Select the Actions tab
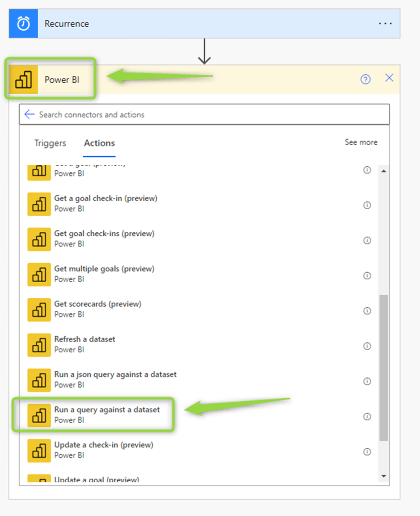The width and height of the screenshot is (420, 516). [99, 143]
